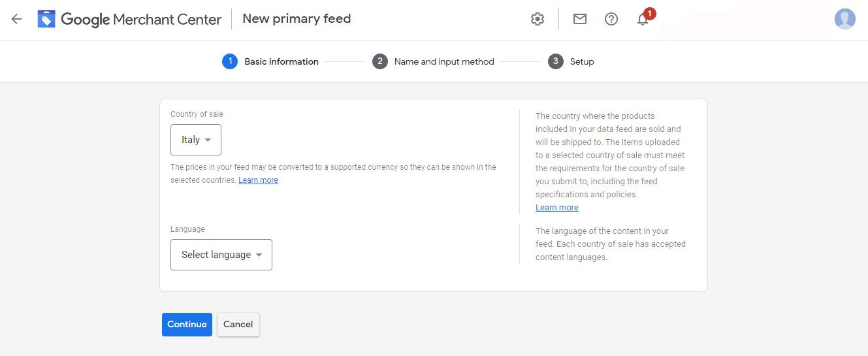
Task: Go back using the left arrow icon
Action: coord(16,19)
